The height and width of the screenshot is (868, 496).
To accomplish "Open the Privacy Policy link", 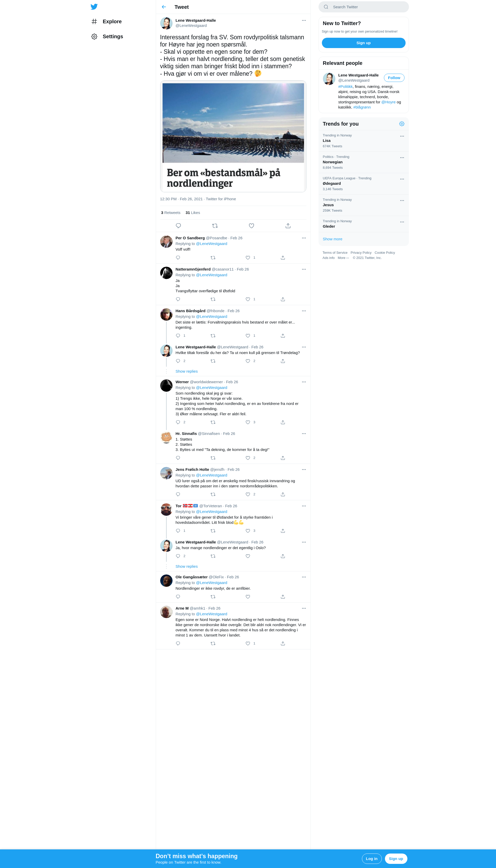I will tap(361, 252).
